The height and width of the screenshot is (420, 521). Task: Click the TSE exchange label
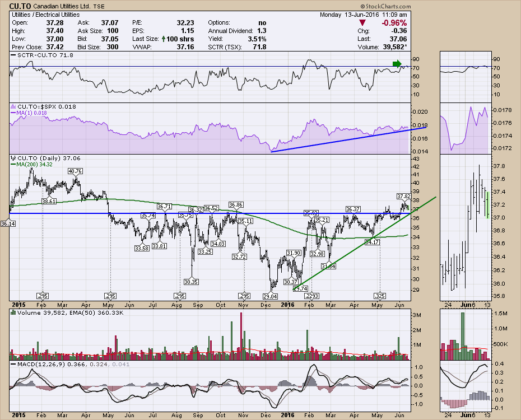pyautogui.click(x=99, y=7)
